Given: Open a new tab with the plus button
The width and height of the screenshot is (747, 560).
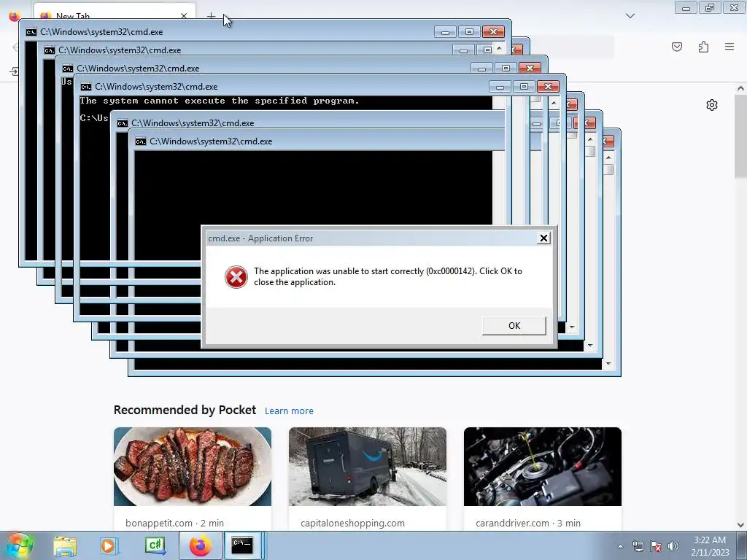Looking at the screenshot, I should (211, 16).
